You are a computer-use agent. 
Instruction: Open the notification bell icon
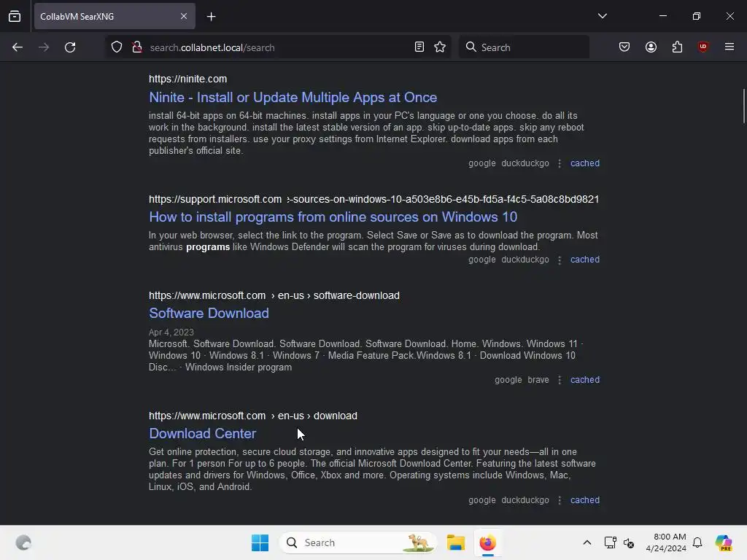click(698, 542)
